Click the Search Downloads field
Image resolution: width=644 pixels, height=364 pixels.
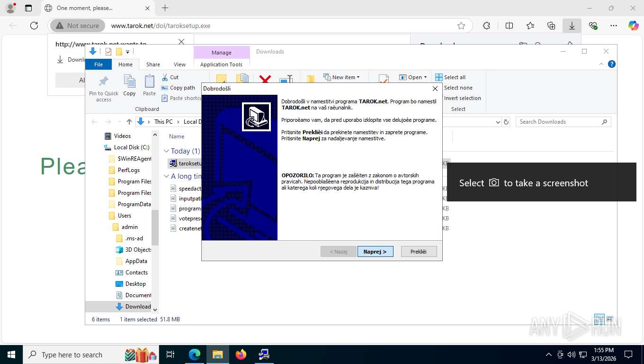coord(563,122)
